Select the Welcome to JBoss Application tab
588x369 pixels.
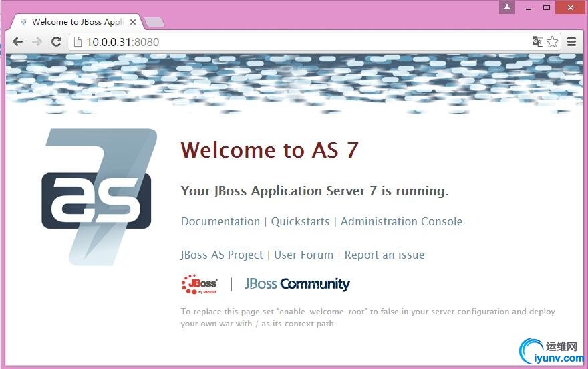coord(76,22)
